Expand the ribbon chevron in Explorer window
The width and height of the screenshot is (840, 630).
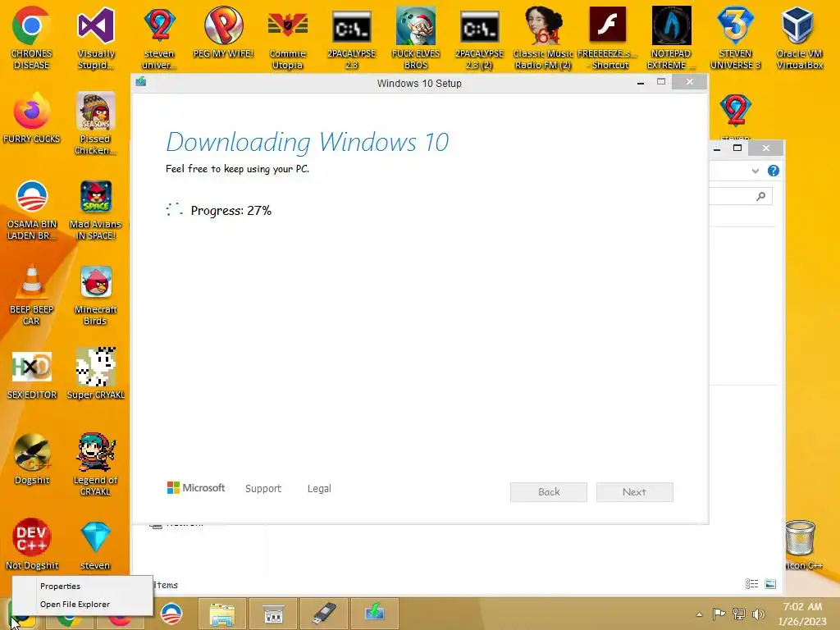point(756,171)
